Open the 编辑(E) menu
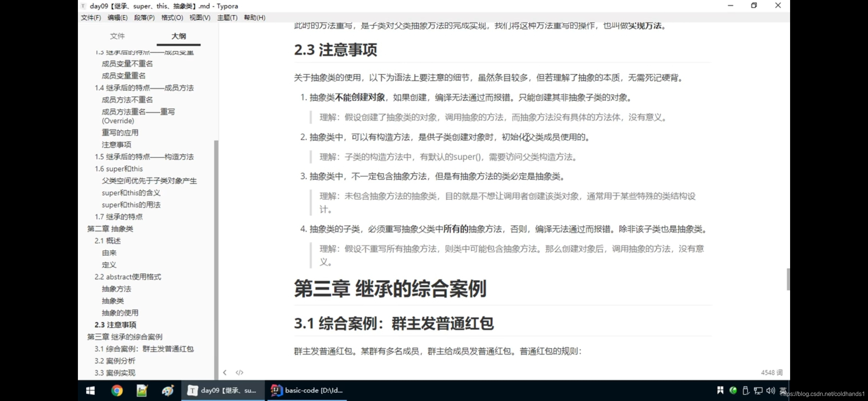868x401 pixels. pos(118,17)
